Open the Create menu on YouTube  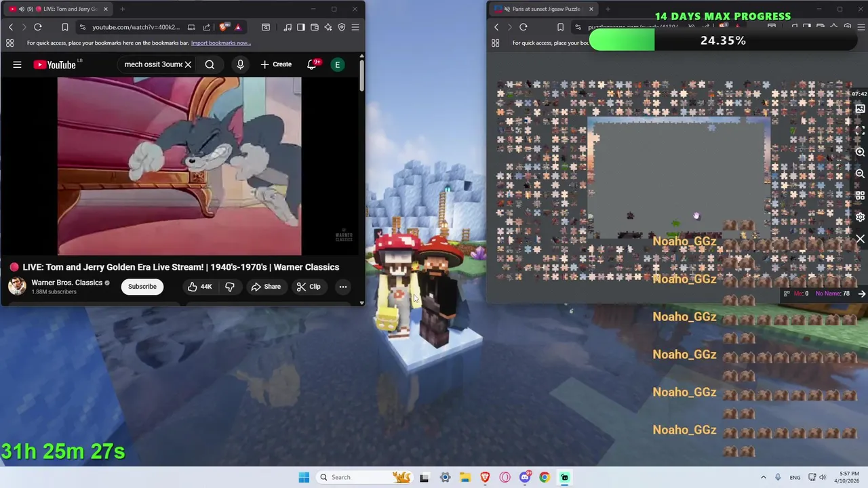coord(276,64)
